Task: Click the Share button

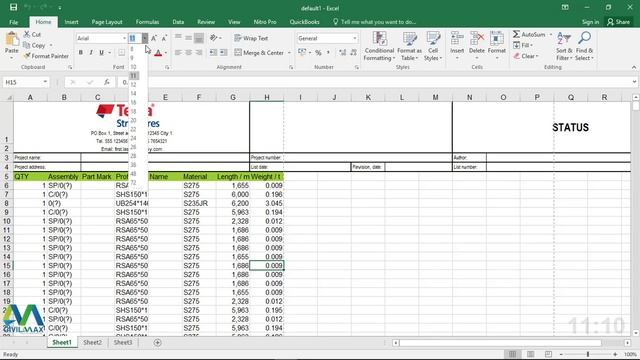Action: 618,22
